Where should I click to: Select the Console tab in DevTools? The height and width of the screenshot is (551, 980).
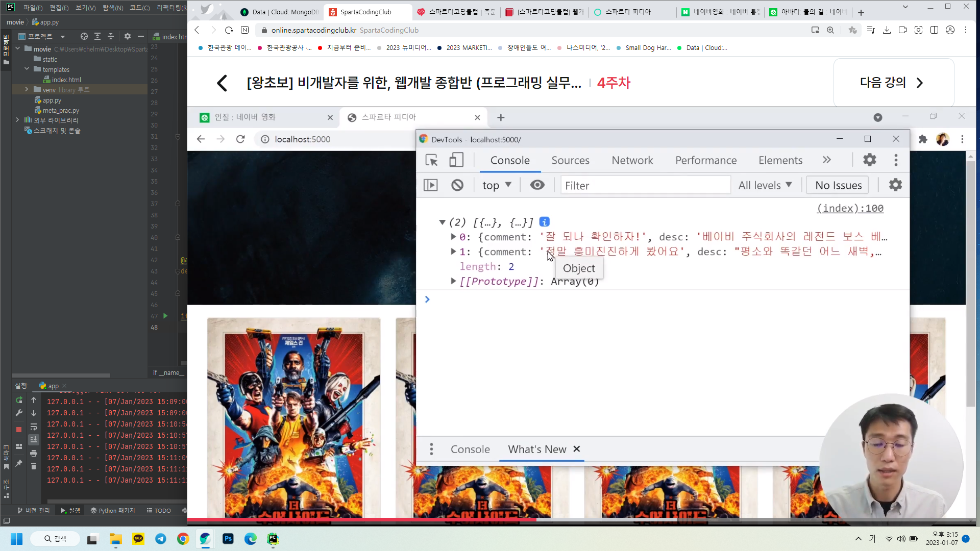tap(510, 160)
